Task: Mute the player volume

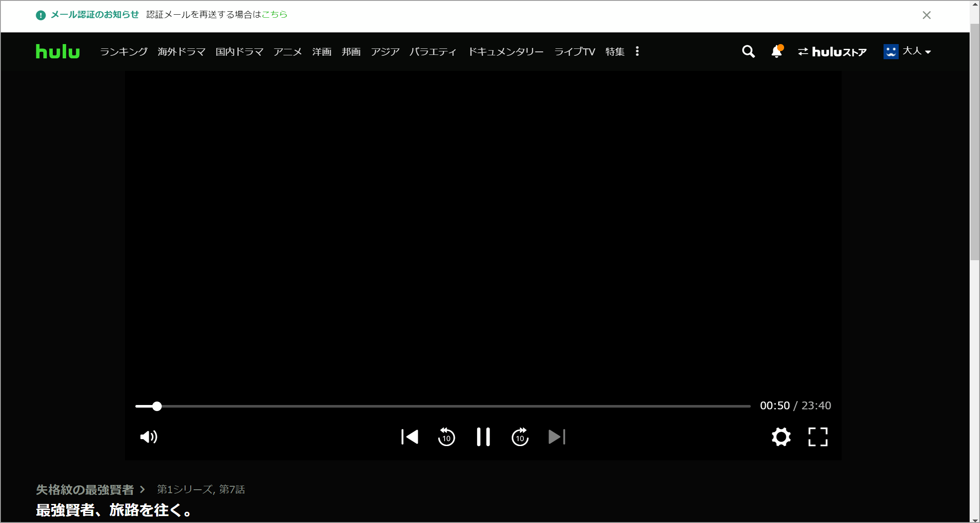Action: pos(149,437)
